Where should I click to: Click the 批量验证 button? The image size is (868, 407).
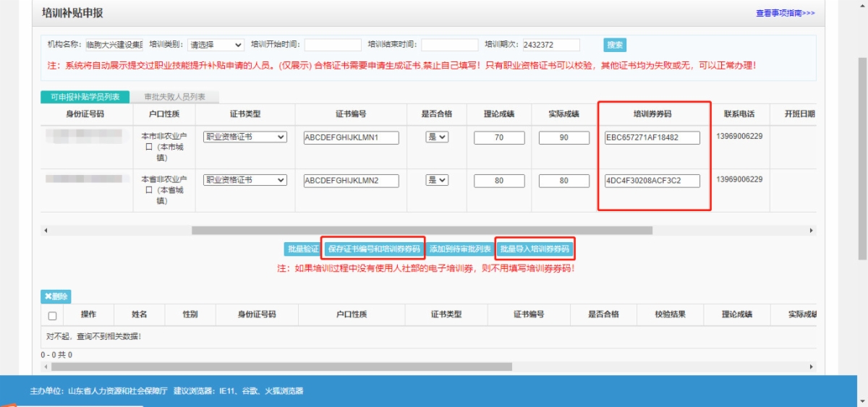click(302, 249)
